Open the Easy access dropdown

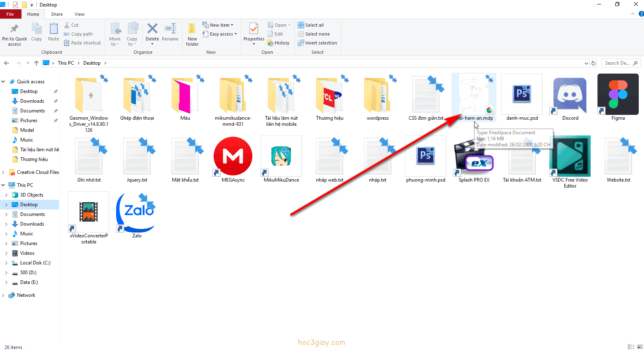pyautogui.click(x=220, y=34)
